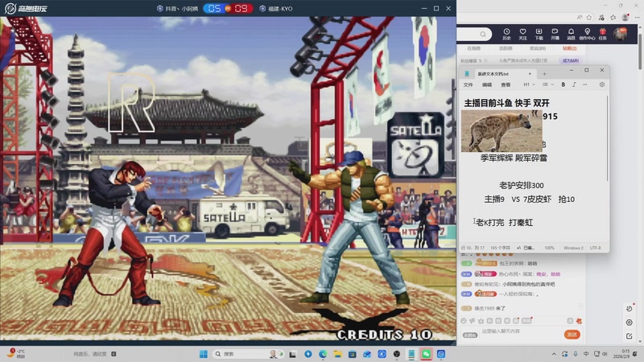This screenshot has height=362, width=644.
Task: Open the 编辑 menu in Notepad
Action: coord(487,84)
